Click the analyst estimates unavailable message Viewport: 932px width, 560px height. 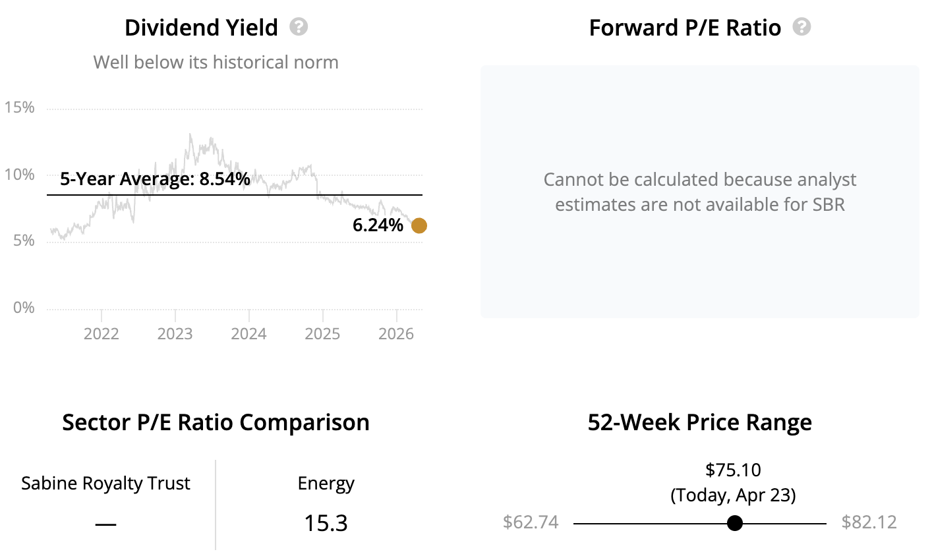tap(699, 192)
